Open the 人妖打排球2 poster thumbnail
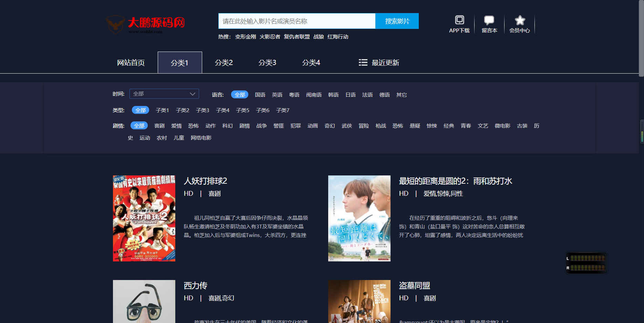 click(144, 218)
